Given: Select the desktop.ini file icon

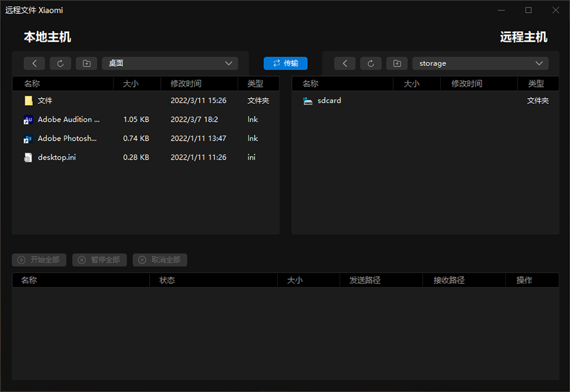Looking at the screenshot, I should [28, 158].
